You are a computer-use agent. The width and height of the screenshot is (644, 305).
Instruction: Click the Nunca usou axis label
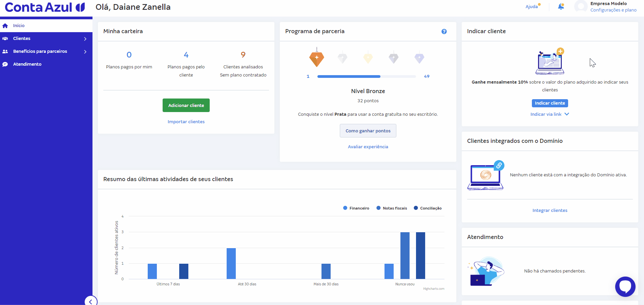click(405, 284)
